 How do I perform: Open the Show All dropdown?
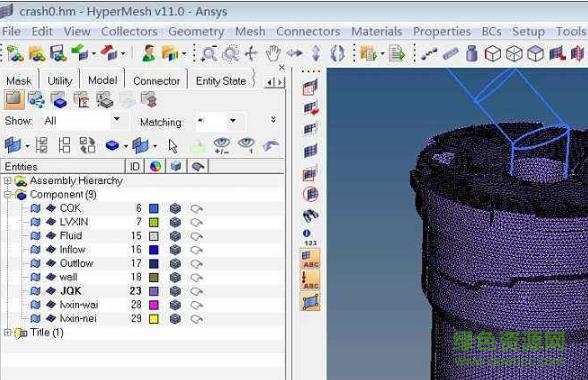[x=116, y=120]
